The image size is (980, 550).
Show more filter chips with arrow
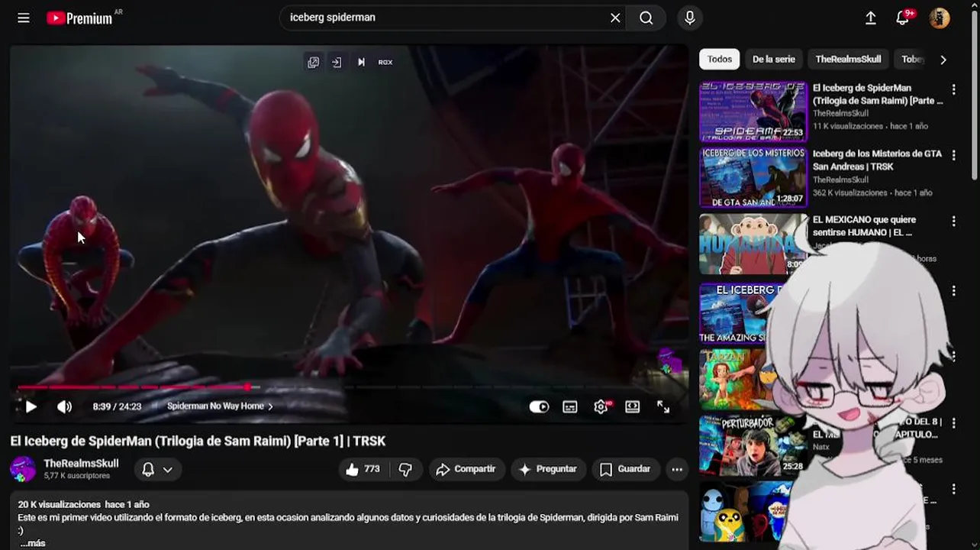(943, 60)
